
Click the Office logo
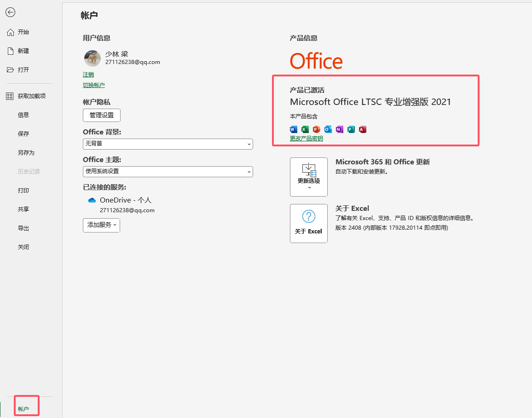point(316,61)
